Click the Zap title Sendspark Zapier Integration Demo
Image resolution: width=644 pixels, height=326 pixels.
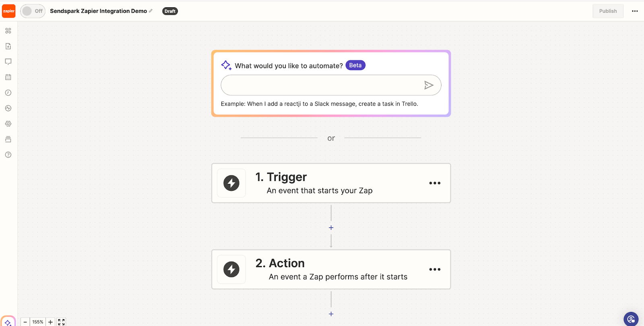98,11
